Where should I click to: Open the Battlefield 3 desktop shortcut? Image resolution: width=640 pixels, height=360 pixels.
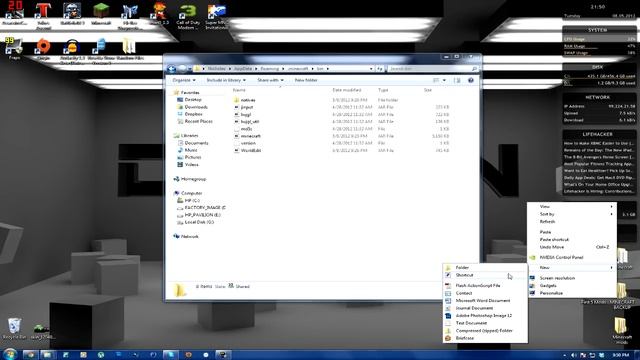pyautogui.click(x=72, y=14)
